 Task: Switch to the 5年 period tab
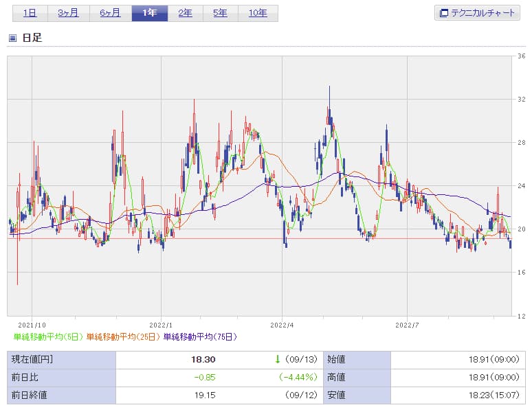point(221,13)
